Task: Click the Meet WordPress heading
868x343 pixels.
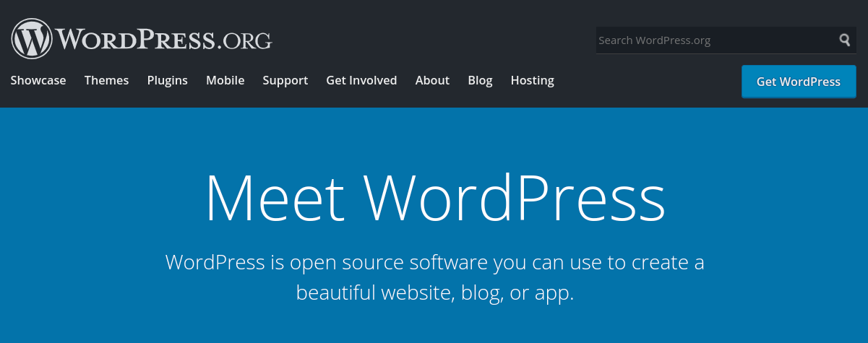Action: point(435,197)
